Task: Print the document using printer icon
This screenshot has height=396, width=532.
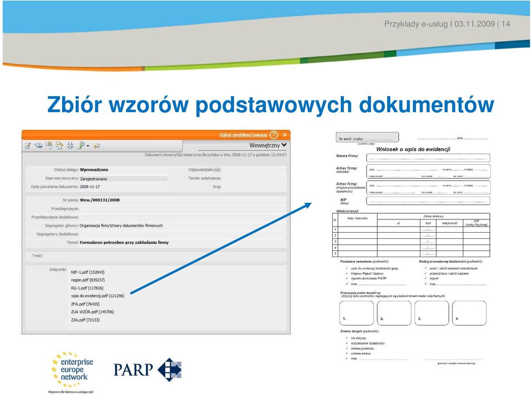Action: click(x=70, y=146)
